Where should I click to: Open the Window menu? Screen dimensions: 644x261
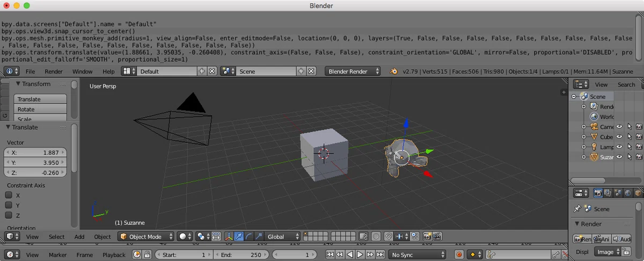(x=82, y=71)
